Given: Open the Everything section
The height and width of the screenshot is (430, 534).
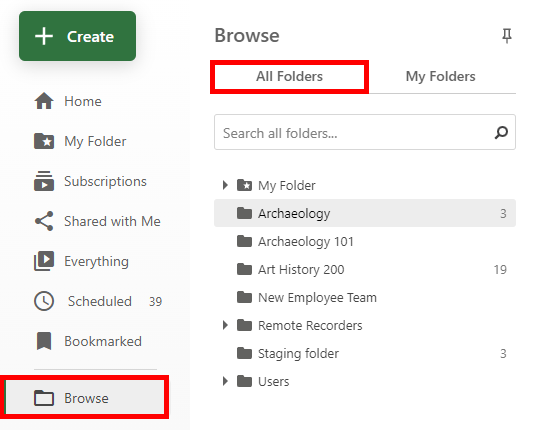Looking at the screenshot, I should [x=96, y=261].
